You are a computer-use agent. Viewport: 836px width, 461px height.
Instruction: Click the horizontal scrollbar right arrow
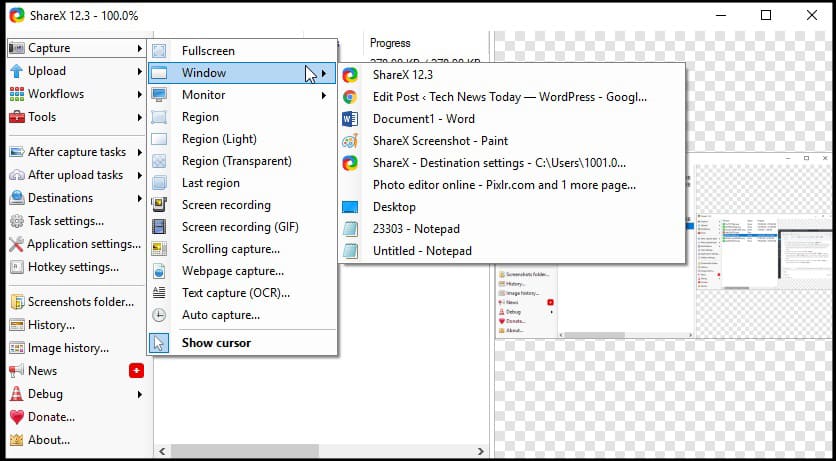tap(480, 451)
